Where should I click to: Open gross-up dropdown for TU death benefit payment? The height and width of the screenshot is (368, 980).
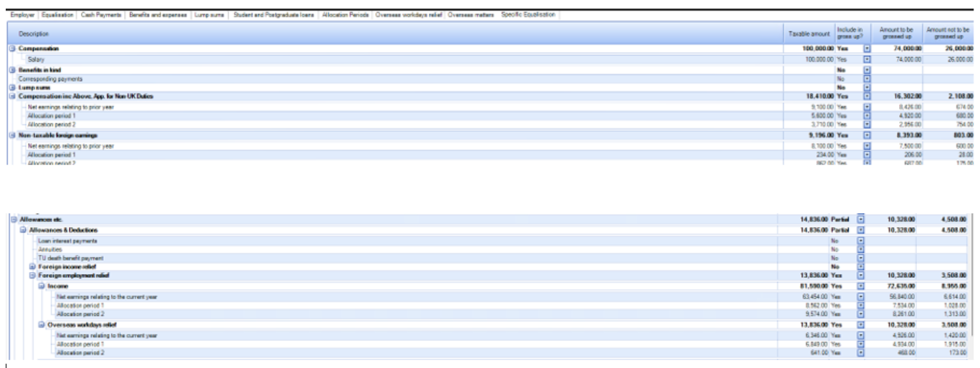pos(861,258)
